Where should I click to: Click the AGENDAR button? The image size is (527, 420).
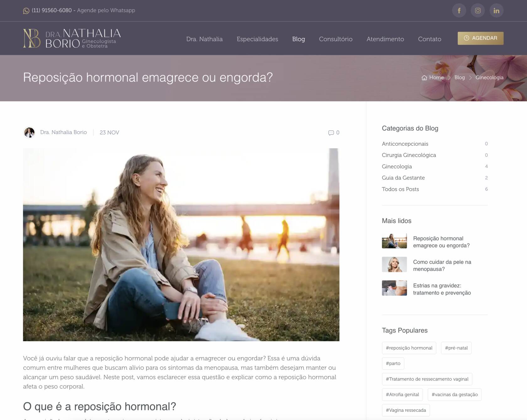(x=480, y=38)
